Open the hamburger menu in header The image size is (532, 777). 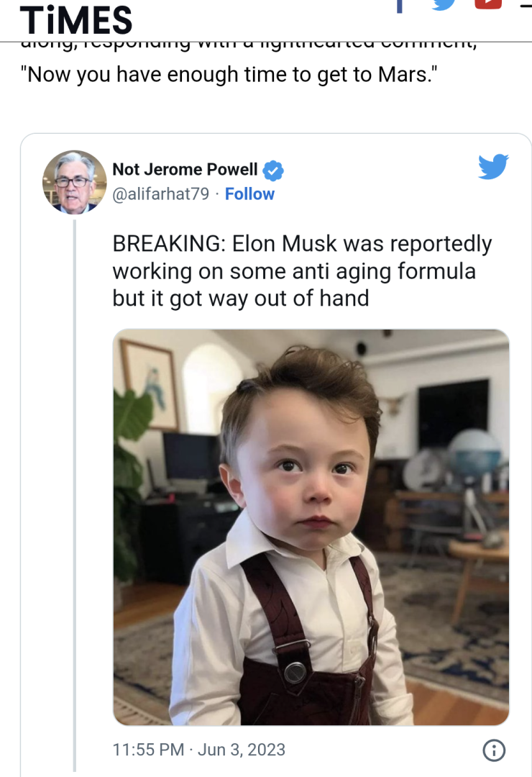click(526, 6)
